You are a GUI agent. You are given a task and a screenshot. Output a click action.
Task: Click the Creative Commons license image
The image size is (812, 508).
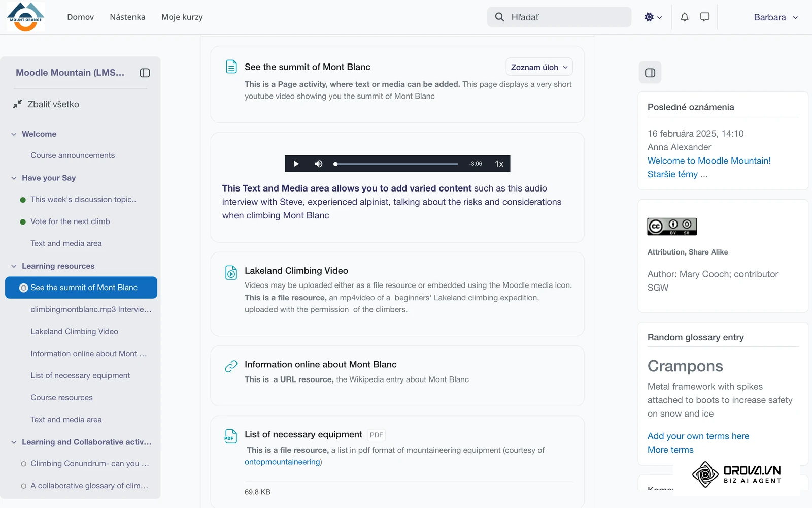coord(672,227)
